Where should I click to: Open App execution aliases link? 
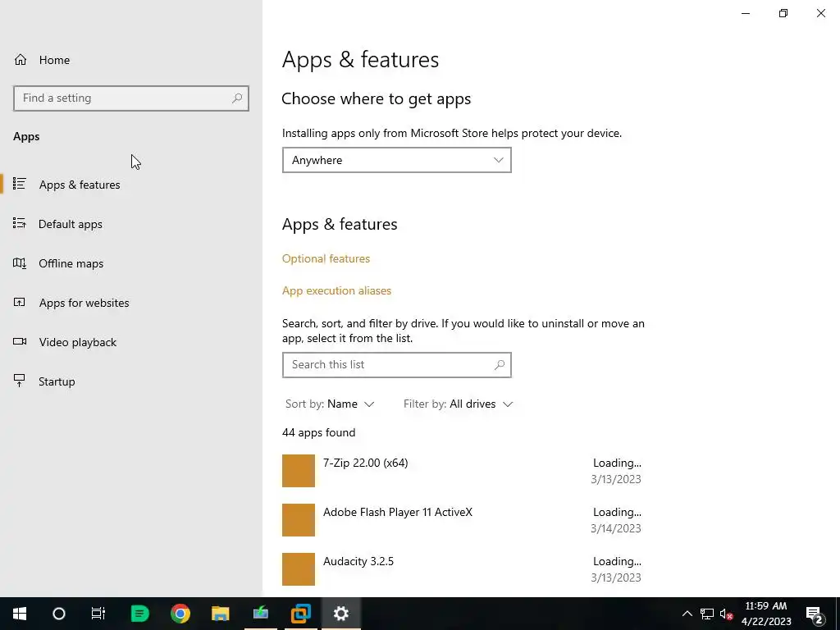pos(336,291)
